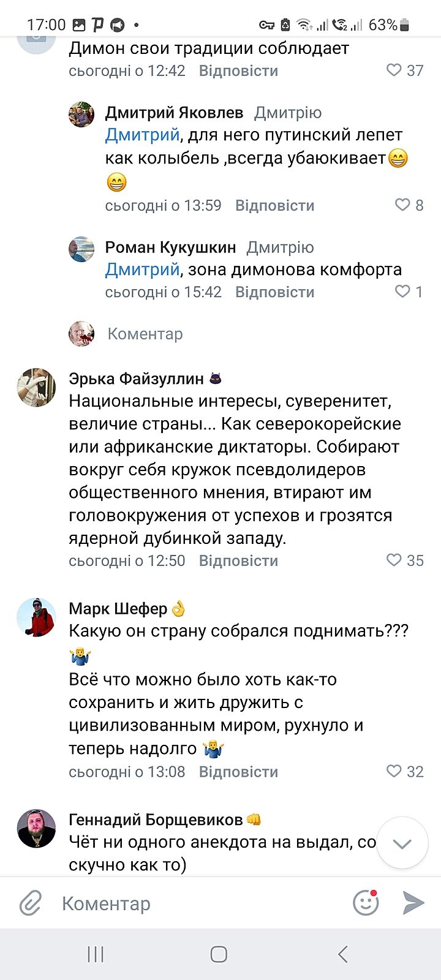Tap the inline reply Коментар field

click(145, 334)
